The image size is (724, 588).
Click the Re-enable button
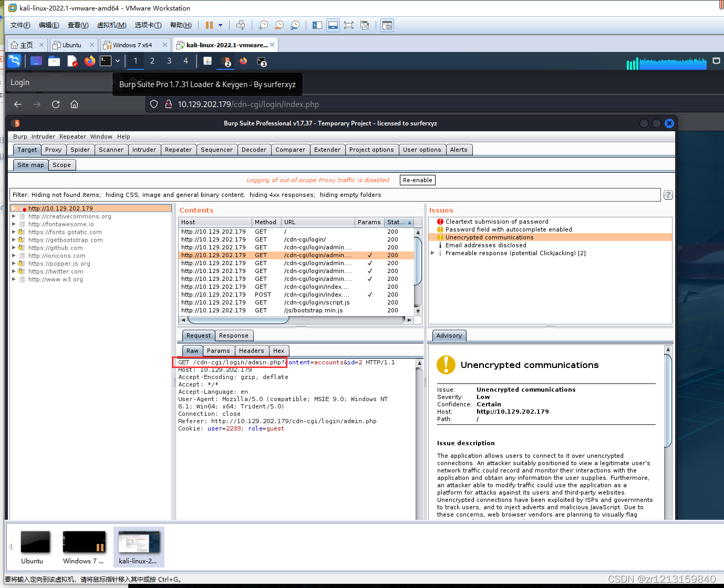(417, 180)
